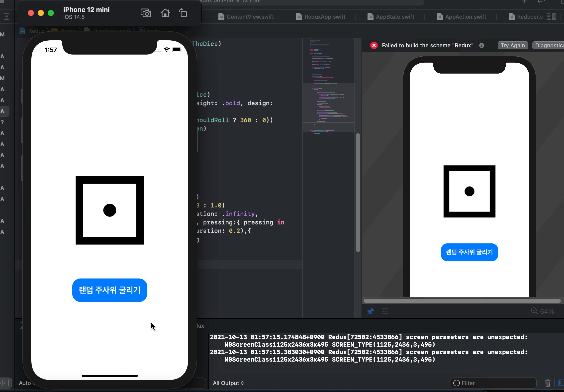
Task: Rotate the simulator device icon
Action: 183,13
